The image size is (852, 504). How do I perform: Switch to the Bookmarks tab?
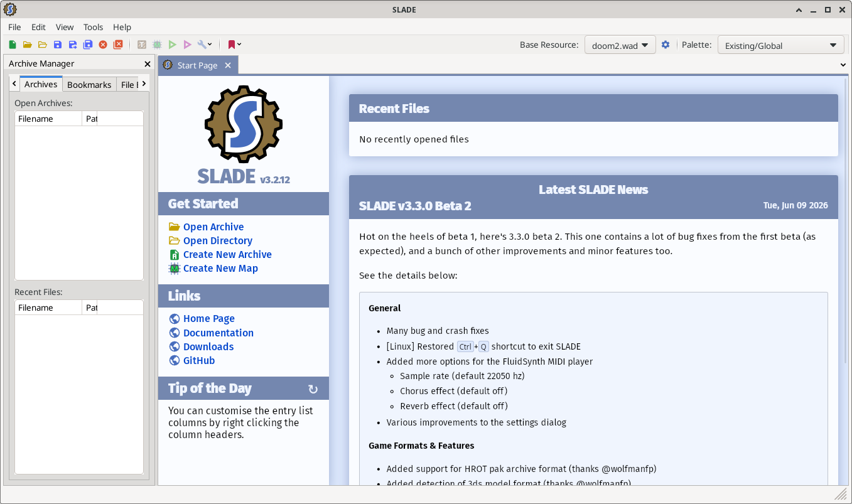(x=89, y=85)
